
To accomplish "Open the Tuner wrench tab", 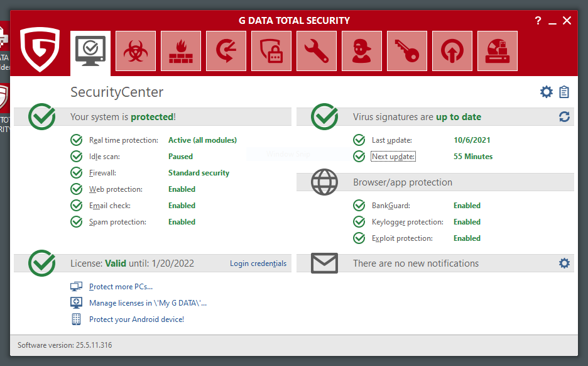I will (x=317, y=51).
